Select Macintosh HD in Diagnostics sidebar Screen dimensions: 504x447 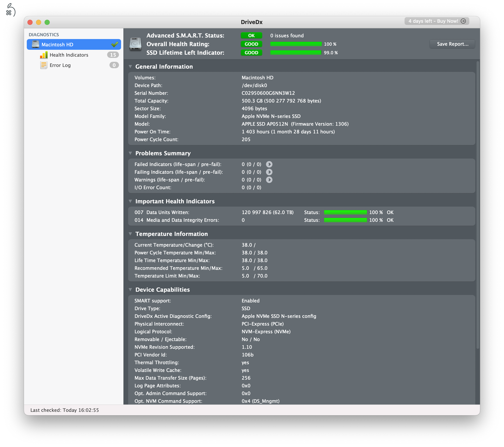[x=74, y=44]
